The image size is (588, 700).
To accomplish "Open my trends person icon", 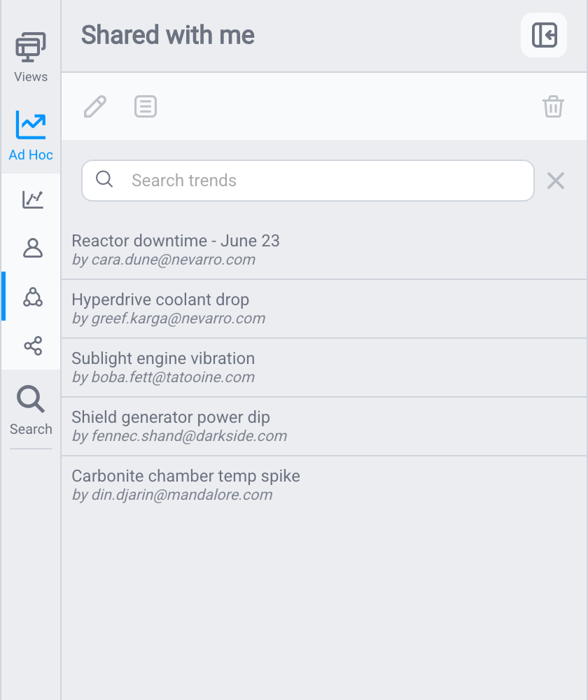I will pos(33,248).
